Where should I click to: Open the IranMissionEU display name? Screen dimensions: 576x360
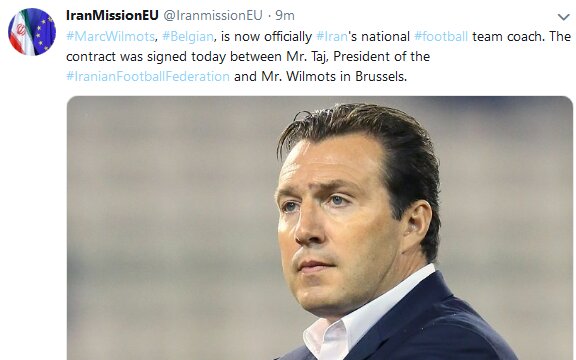coord(112,15)
